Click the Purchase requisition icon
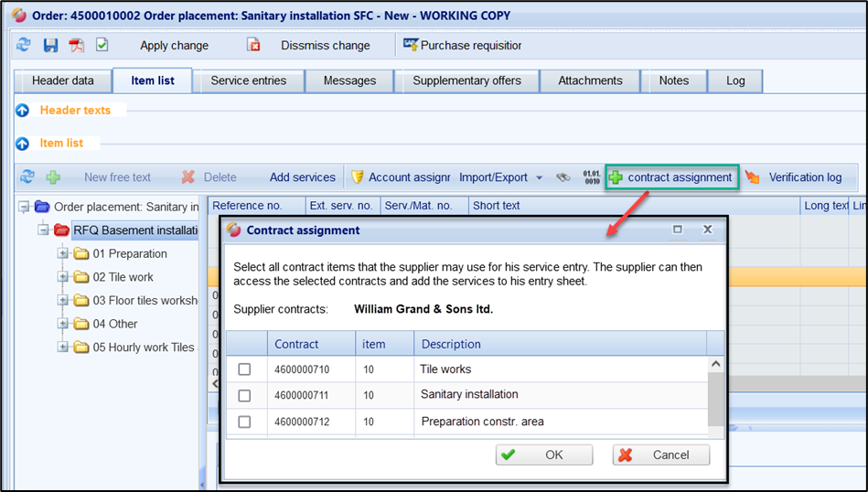This screenshot has width=868, height=492. pos(410,44)
